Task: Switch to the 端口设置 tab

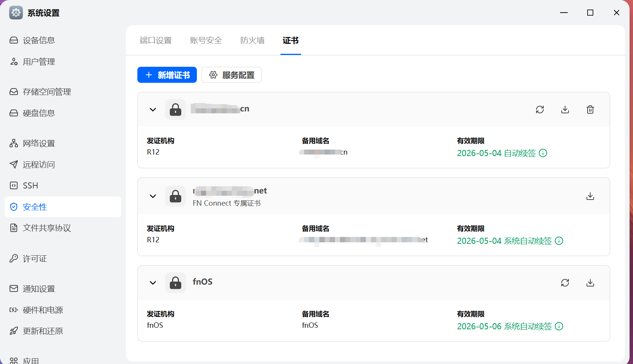Action: click(x=156, y=40)
